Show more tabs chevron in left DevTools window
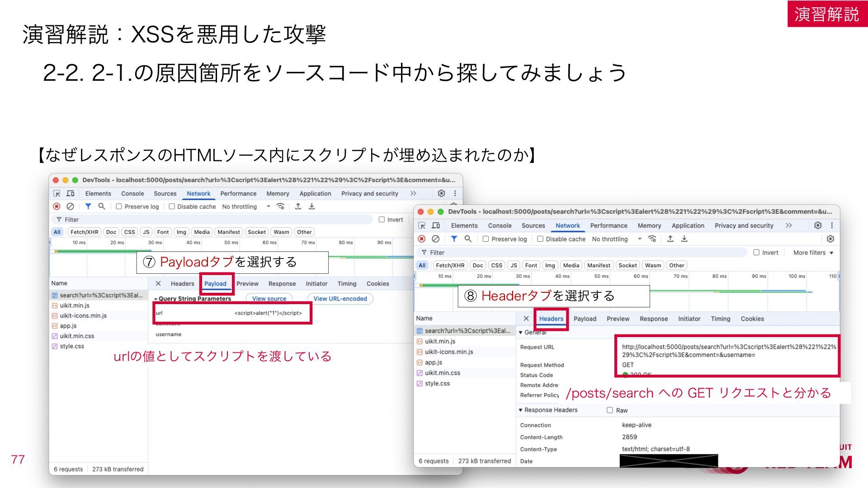This screenshot has width=868, height=488. click(413, 193)
